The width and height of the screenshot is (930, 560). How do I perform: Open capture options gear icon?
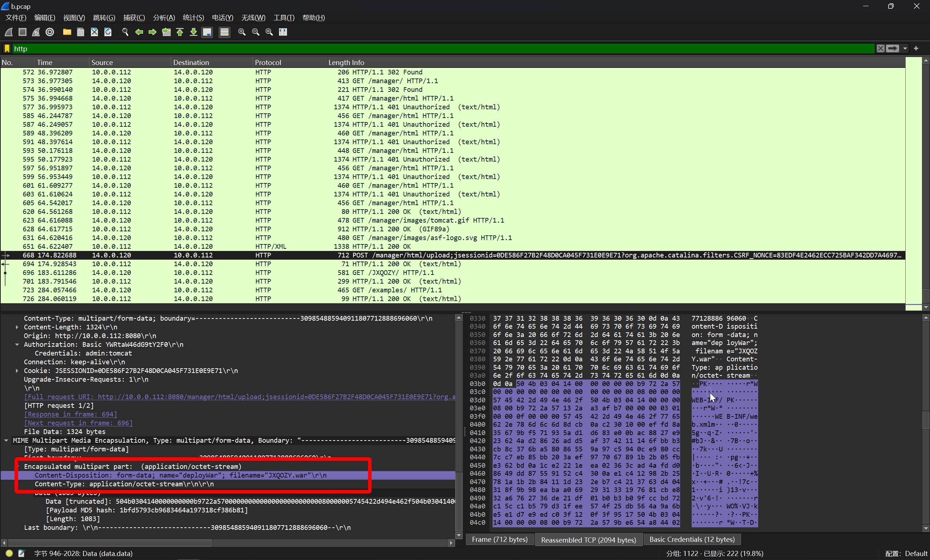coord(49,32)
